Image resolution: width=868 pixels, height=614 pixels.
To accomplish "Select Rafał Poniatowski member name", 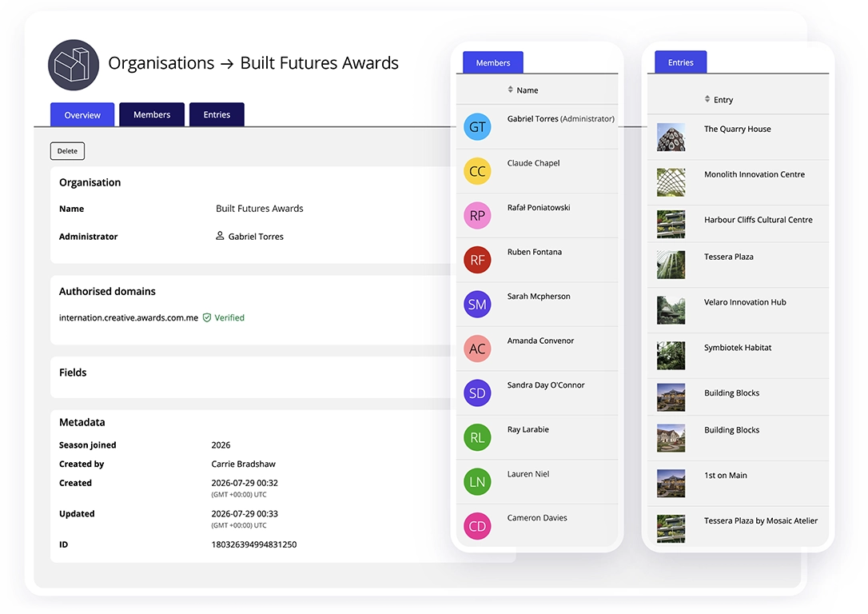I will click(539, 208).
